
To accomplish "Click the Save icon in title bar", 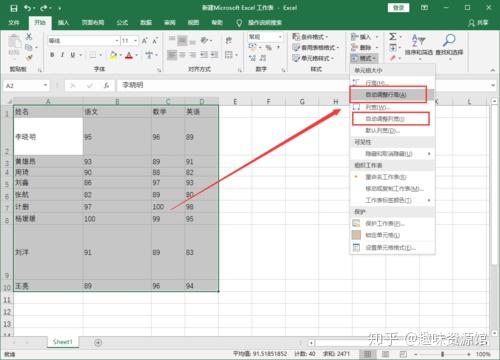I will coord(13,8).
